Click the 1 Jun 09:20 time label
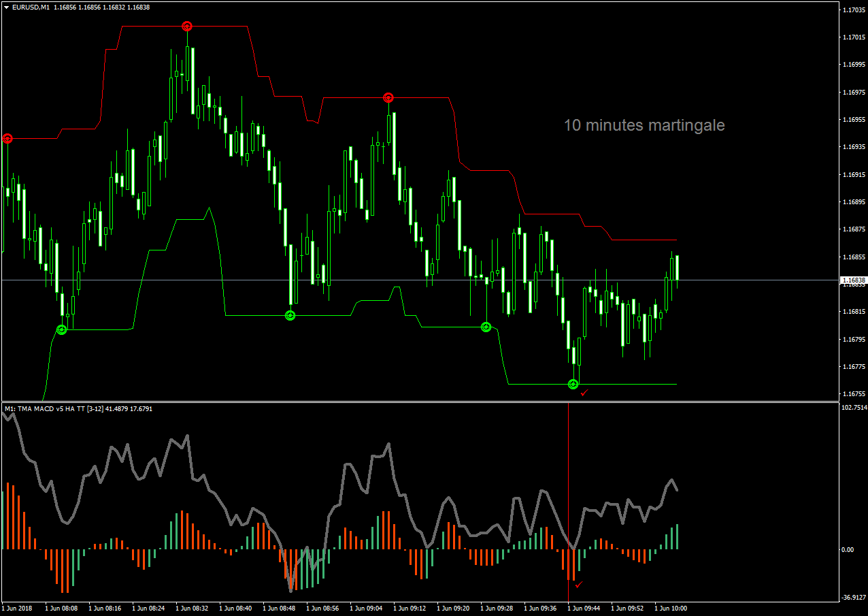This screenshot has height=616, width=868. click(x=454, y=609)
